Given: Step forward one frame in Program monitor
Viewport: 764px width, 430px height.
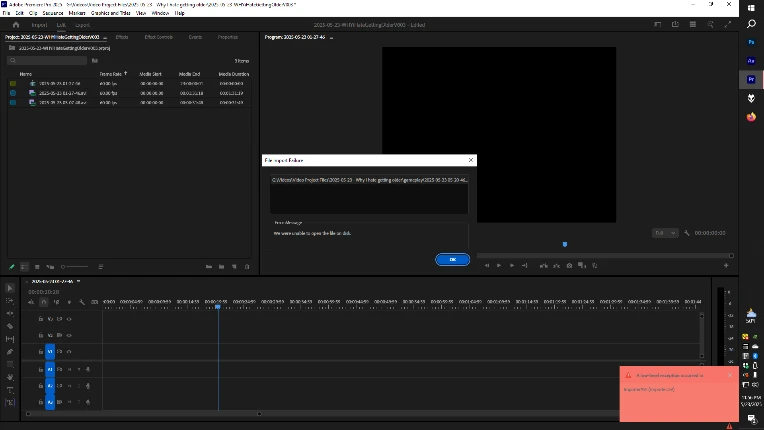Looking at the screenshot, I should click(512, 266).
